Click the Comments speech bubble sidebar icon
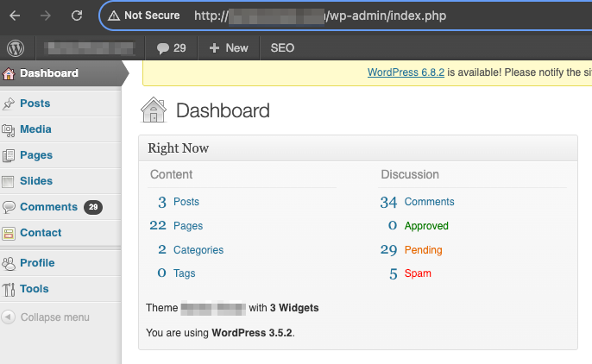The height and width of the screenshot is (364, 592). pos(9,207)
